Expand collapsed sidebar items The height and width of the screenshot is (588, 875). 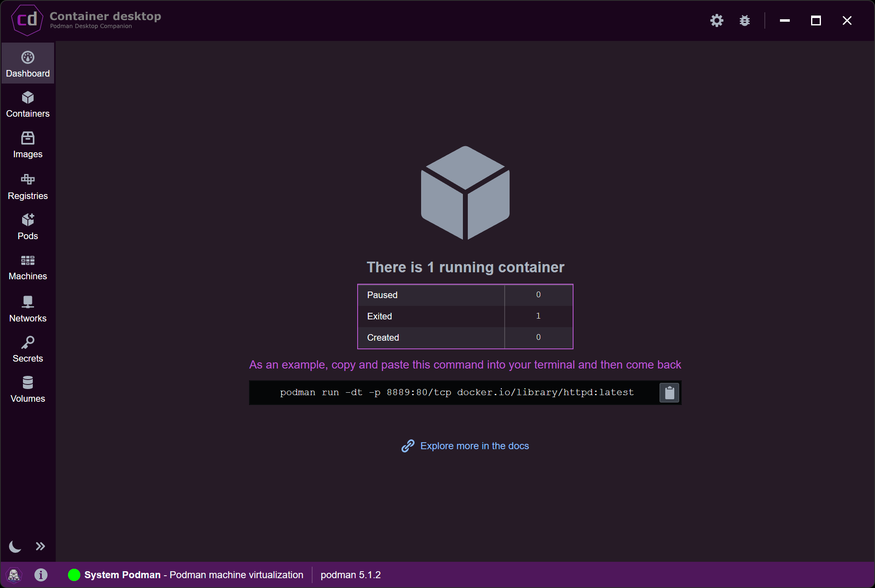tap(41, 547)
